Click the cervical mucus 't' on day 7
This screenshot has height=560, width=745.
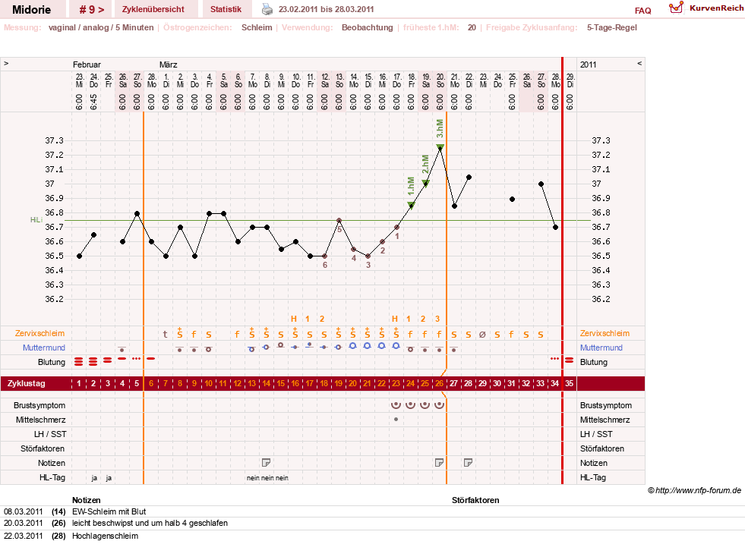click(x=166, y=334)
